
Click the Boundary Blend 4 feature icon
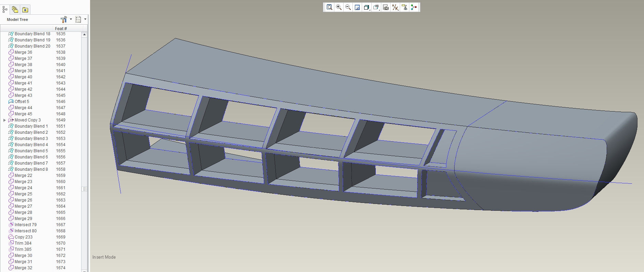coord(11,145)
